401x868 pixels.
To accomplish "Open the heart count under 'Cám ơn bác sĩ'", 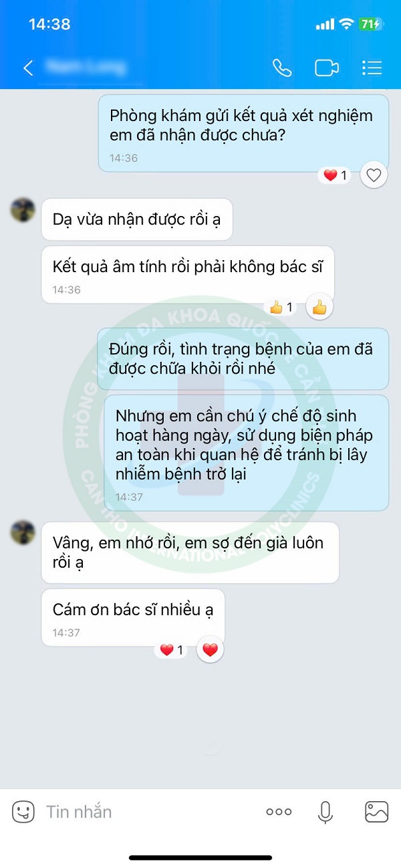I will 172,650.
